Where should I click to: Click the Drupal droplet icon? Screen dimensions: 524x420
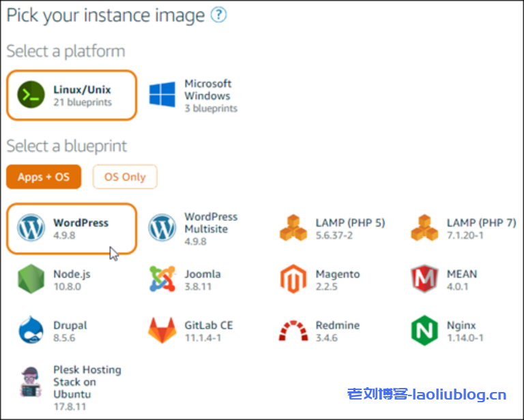(31, 331)
